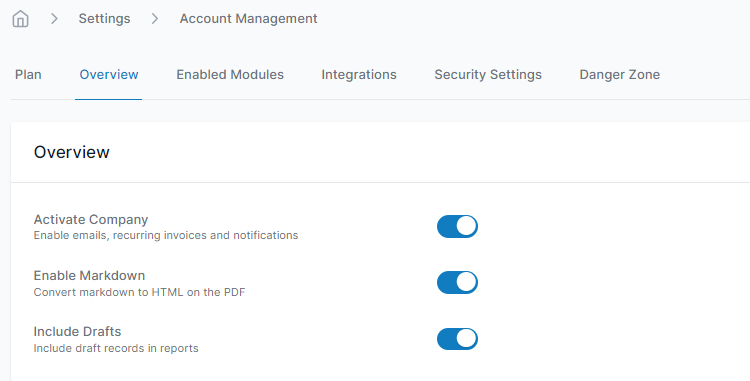Disable the Activate Company toggle
This screenshot has height=381, width=750.
tap(457, 226)
